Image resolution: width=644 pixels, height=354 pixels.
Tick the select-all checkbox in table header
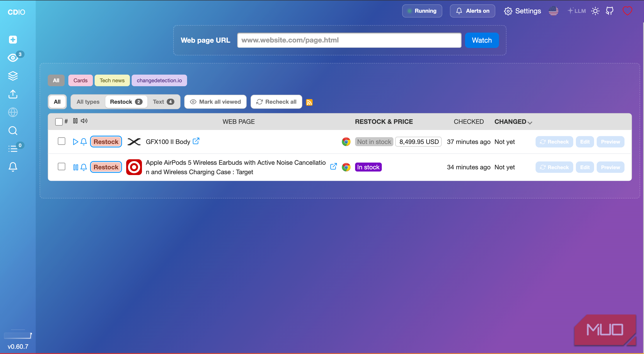click(x=59, y=122)
